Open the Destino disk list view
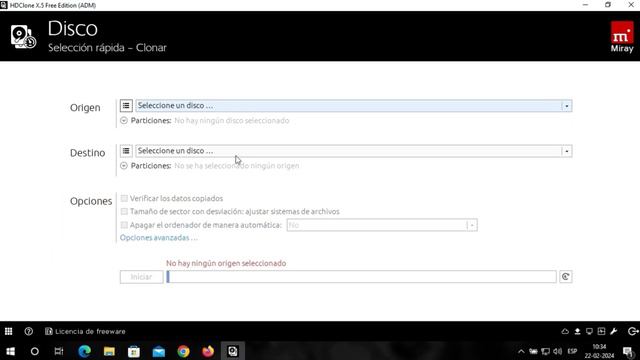This screenshot has width=640, height=360. tap(126, 151)
